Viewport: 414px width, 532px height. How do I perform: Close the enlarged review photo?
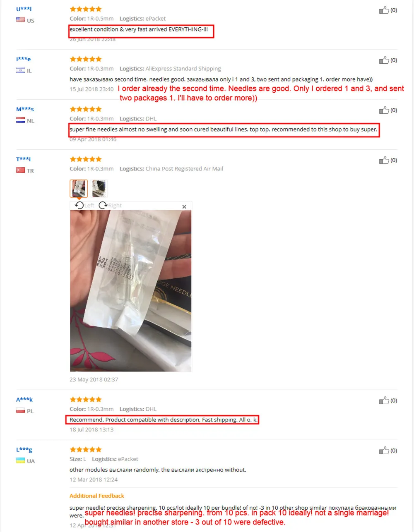(184, 206)
